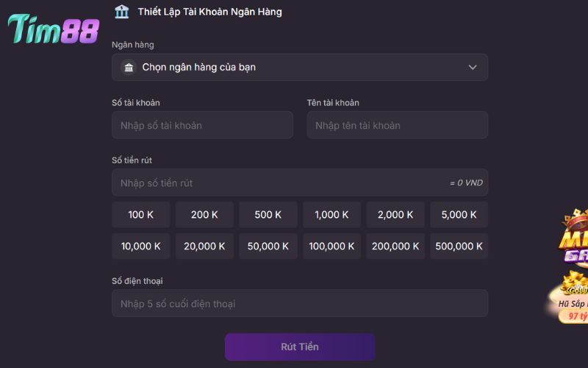
Task: Click the bank icon inside the selector
Action: (x=129, y=67)
